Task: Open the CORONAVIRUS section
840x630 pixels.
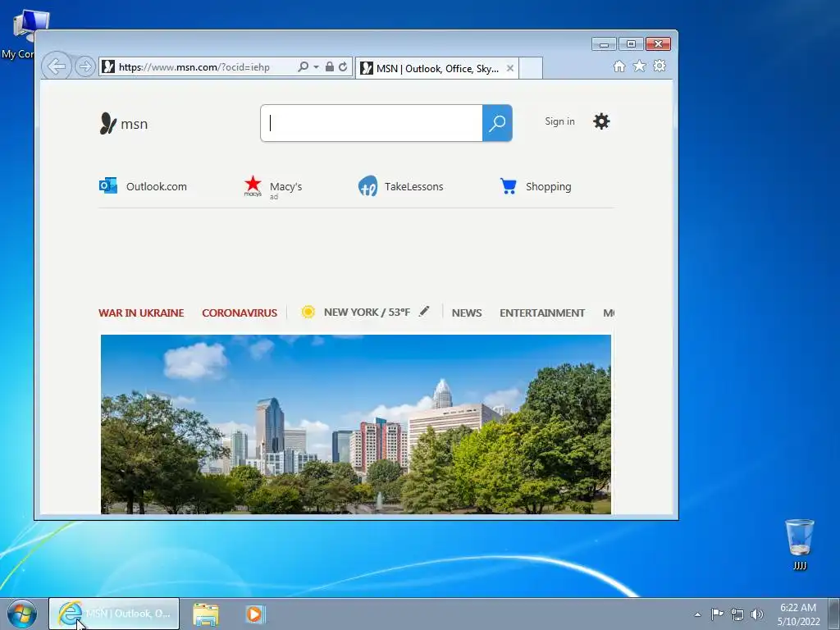Action: 240,313
